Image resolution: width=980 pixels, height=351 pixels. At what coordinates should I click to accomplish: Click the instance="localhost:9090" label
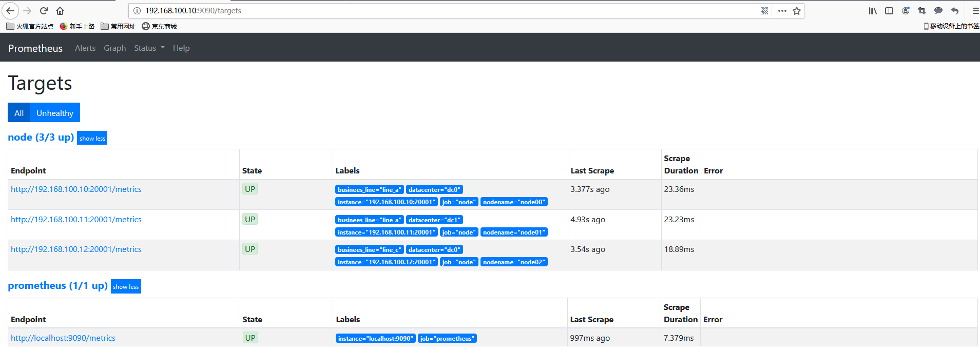(376, 339)
